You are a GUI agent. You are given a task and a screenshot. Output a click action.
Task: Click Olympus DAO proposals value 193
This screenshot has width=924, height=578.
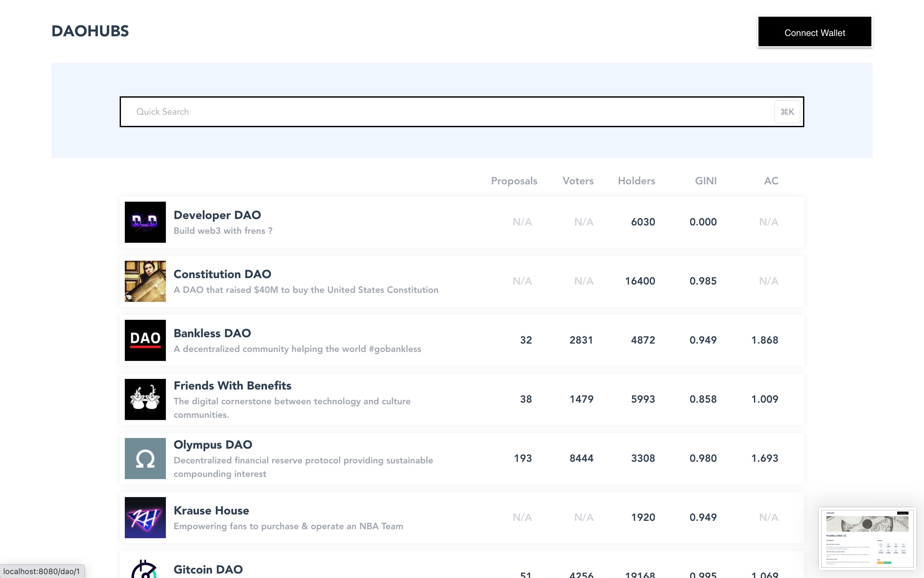coord(523,458)
